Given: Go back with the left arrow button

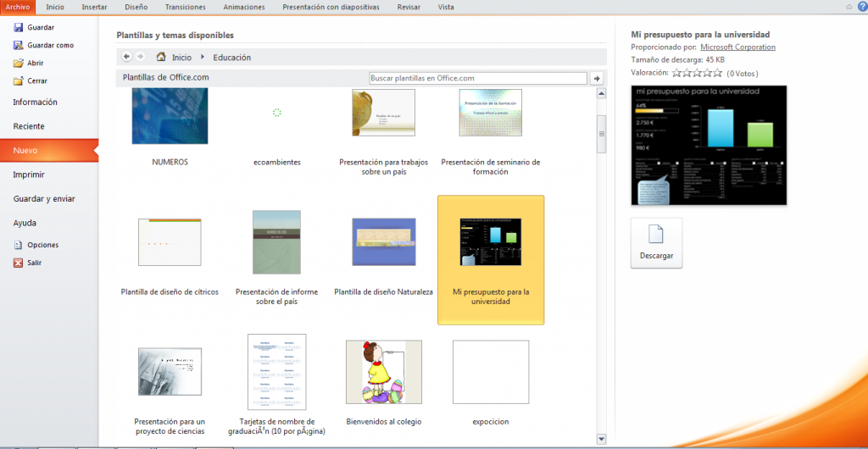Looking at the screenshot, I should pos(127,57).
